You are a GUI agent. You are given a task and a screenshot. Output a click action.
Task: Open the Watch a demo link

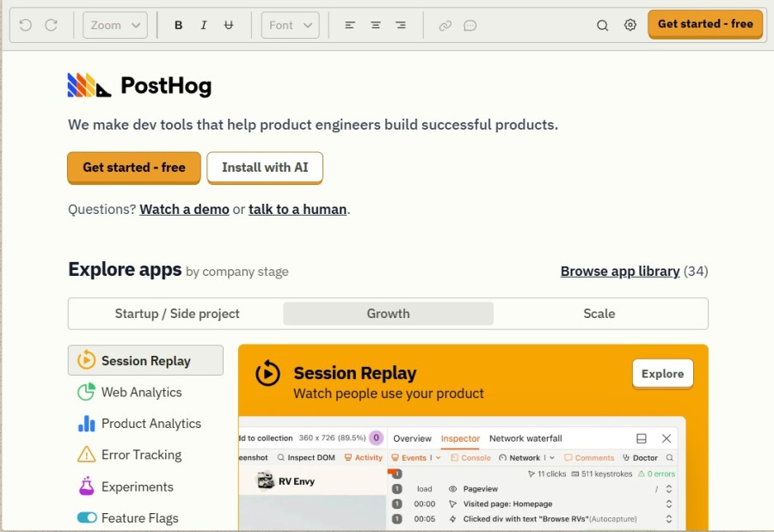(x=184, y=209)
